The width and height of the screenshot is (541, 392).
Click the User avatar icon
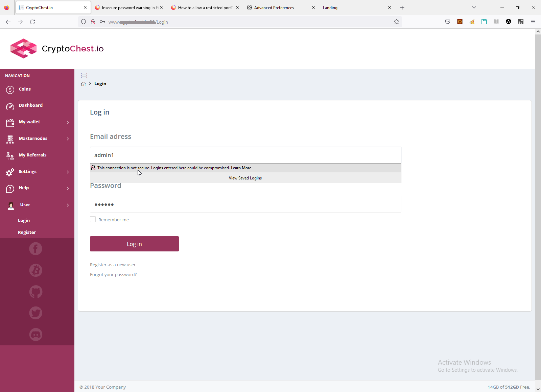11,205
